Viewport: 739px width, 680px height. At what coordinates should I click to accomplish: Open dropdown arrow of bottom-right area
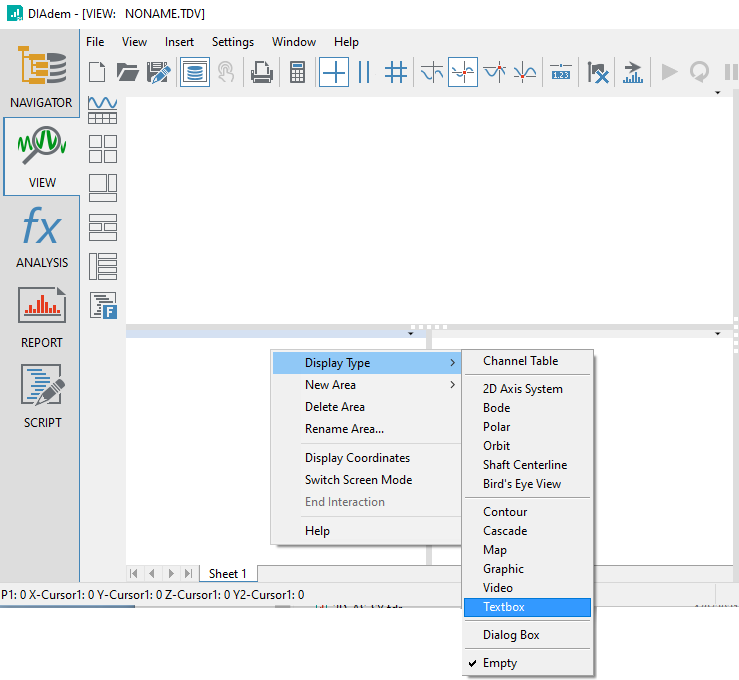pos(718,332)
